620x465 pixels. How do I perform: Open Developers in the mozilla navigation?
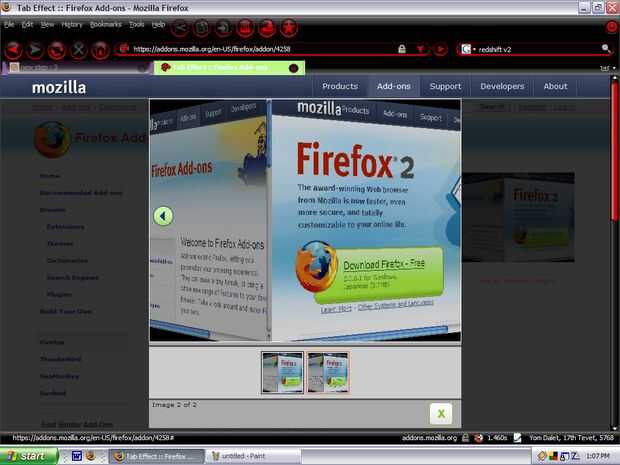pyautogui.click(x=502, y=86)
